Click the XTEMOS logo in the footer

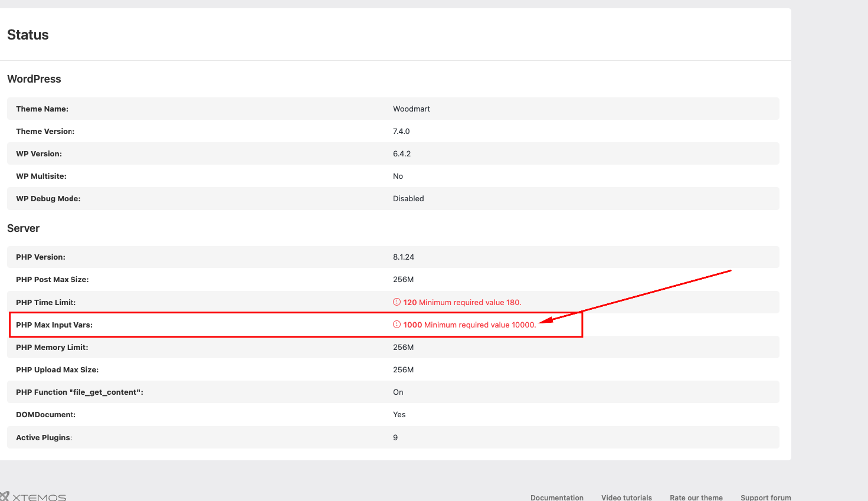(33, 497)
